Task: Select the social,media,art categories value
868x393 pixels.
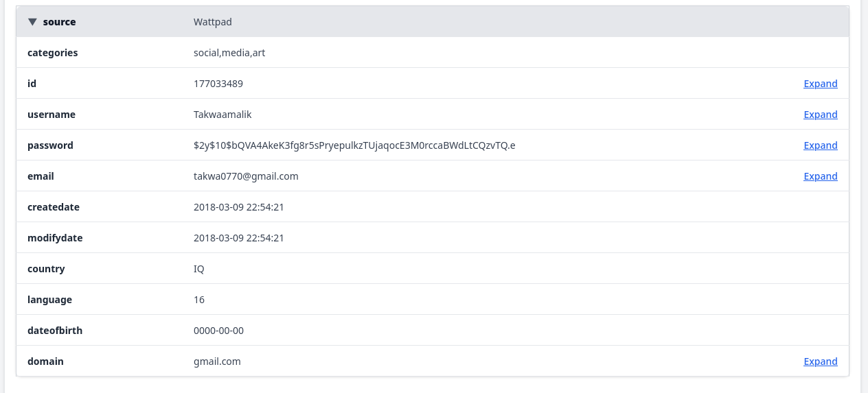Action: (x=229, y=53)
